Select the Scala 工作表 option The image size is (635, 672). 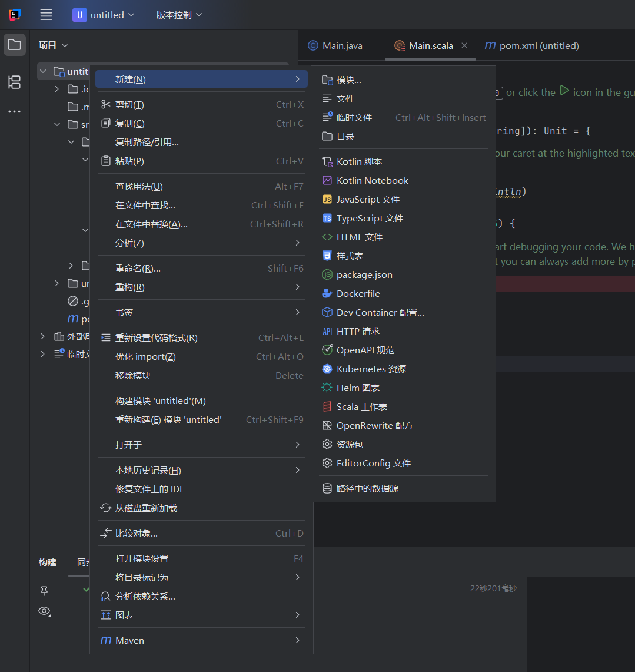coord(362,406)
